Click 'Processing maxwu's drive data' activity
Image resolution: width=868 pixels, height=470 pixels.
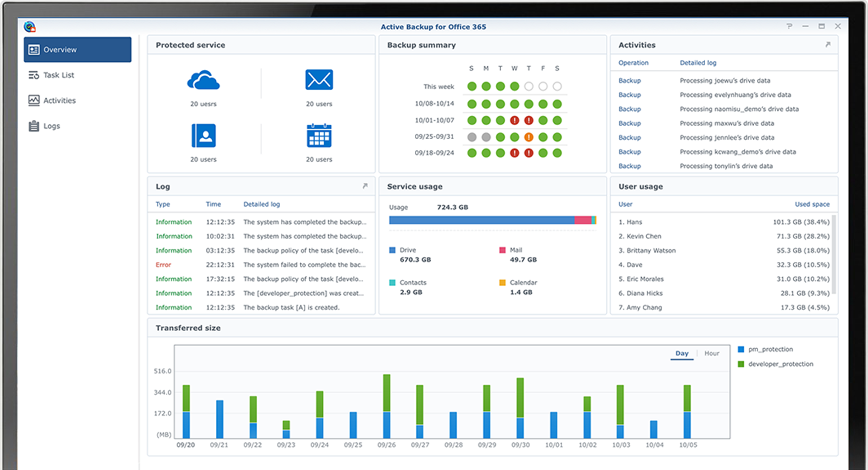coord(727,123)
